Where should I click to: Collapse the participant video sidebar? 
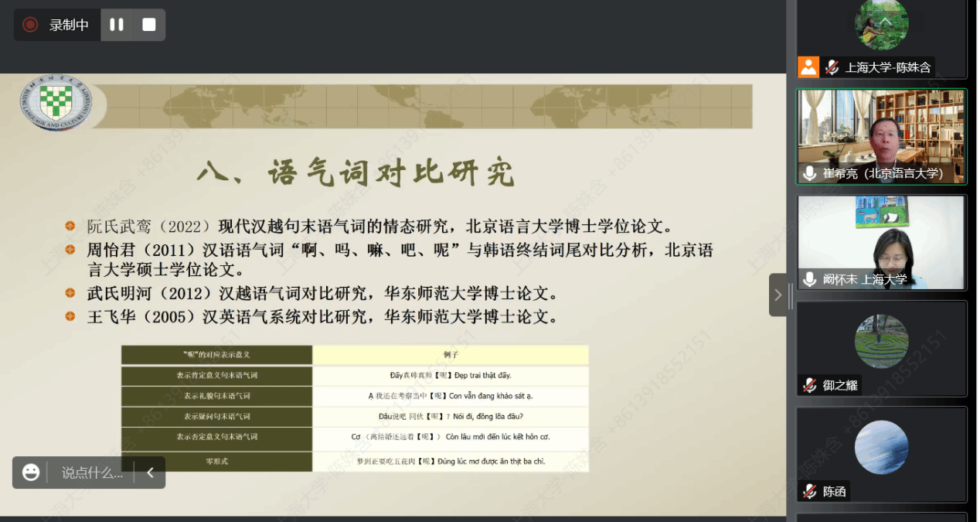[x=778, y=295]
